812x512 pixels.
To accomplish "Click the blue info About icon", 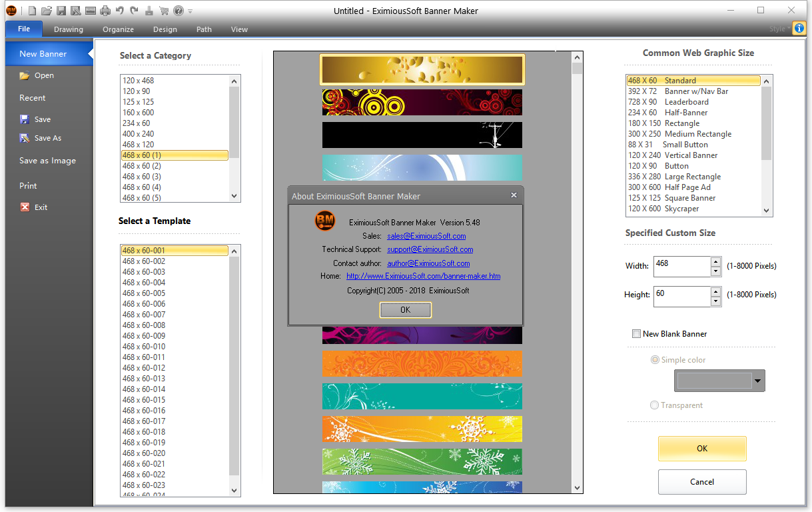I will click(799, 29).
